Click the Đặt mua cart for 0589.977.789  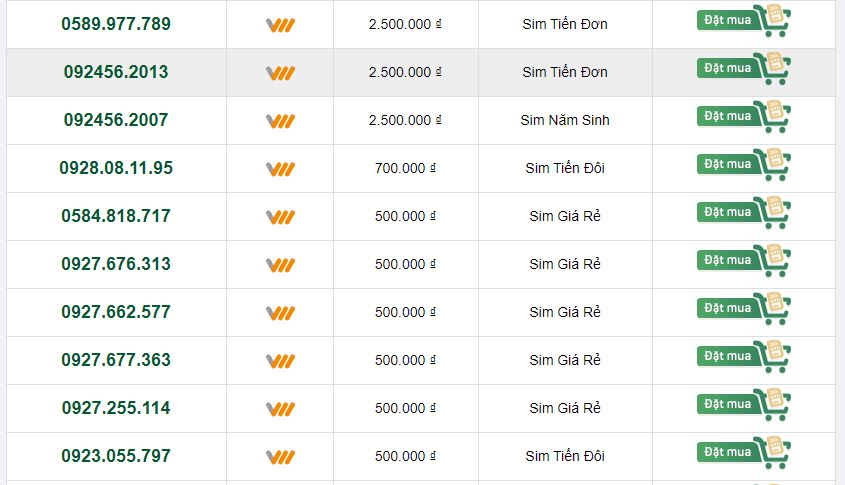pos(743,21)
